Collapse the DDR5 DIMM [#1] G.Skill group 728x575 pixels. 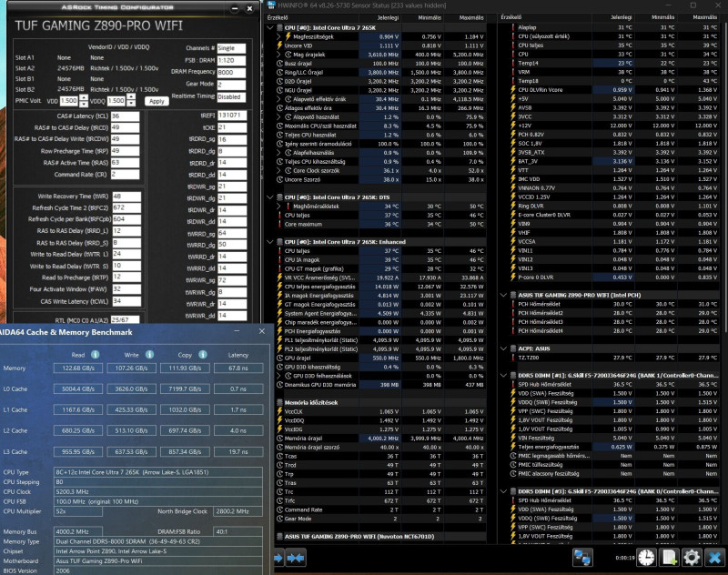[x=503, y=376]
